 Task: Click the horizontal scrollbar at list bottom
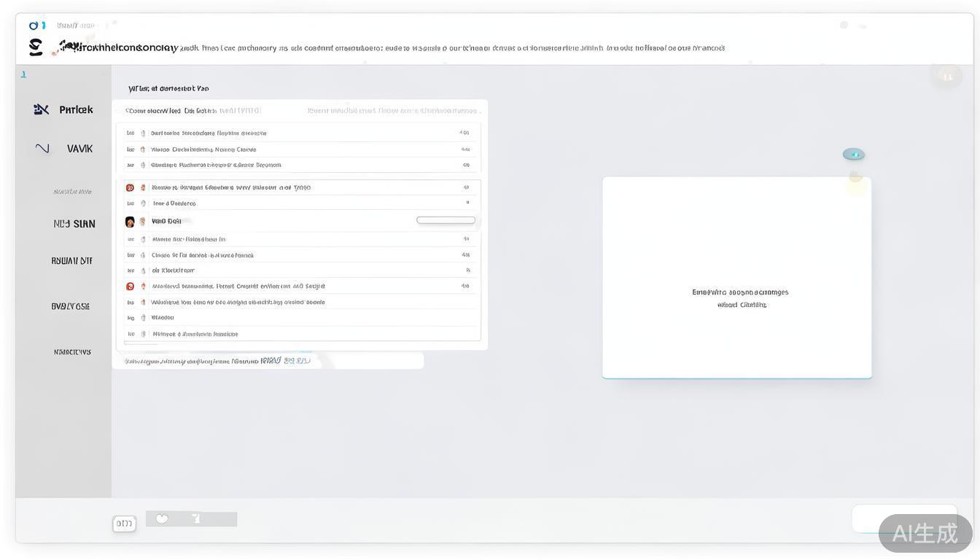pyautogui.click(x=140, y=343)
